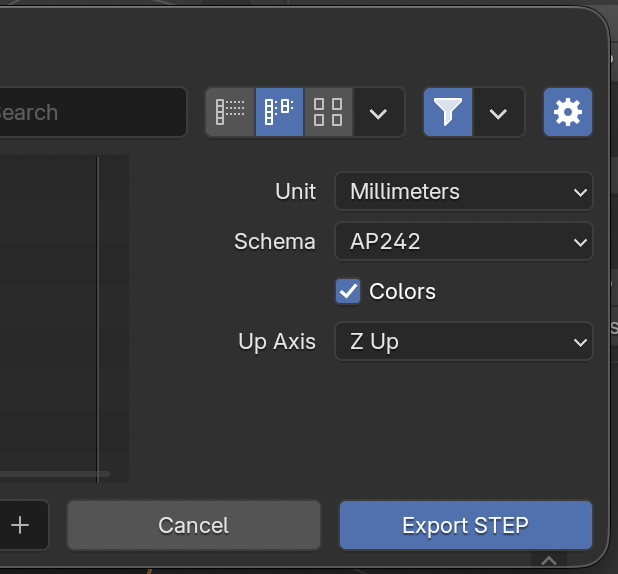Click the Cancel button
This screenshot has width=618, height=574.
pyautogui.click(x=194, y=525)
